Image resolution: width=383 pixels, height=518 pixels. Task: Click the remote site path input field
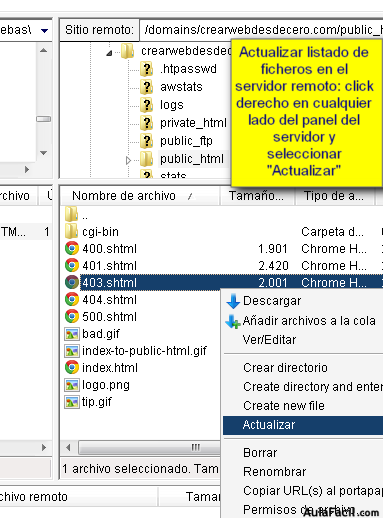[x=261, y=30]
